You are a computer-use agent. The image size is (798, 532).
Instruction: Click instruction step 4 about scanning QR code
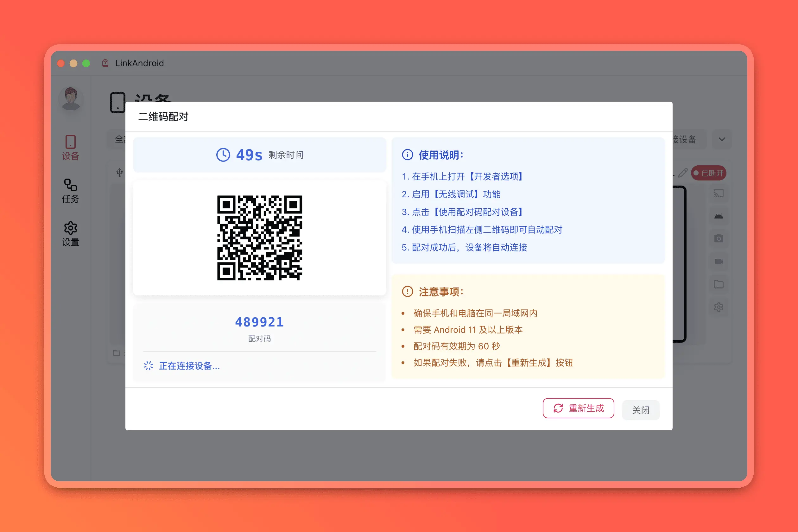pos(482,230)
